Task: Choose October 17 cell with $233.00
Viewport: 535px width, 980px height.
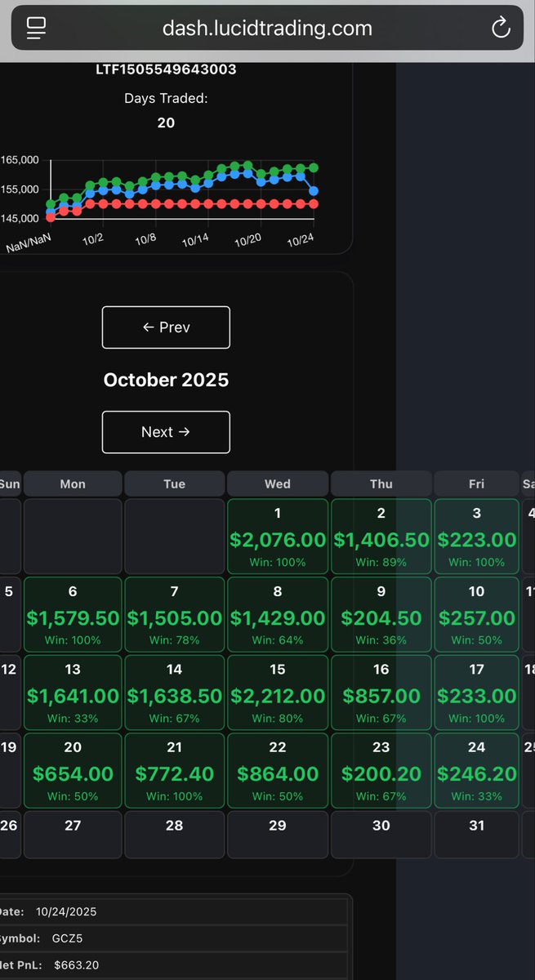Action: pyautogui.click(x=477, y=693)
